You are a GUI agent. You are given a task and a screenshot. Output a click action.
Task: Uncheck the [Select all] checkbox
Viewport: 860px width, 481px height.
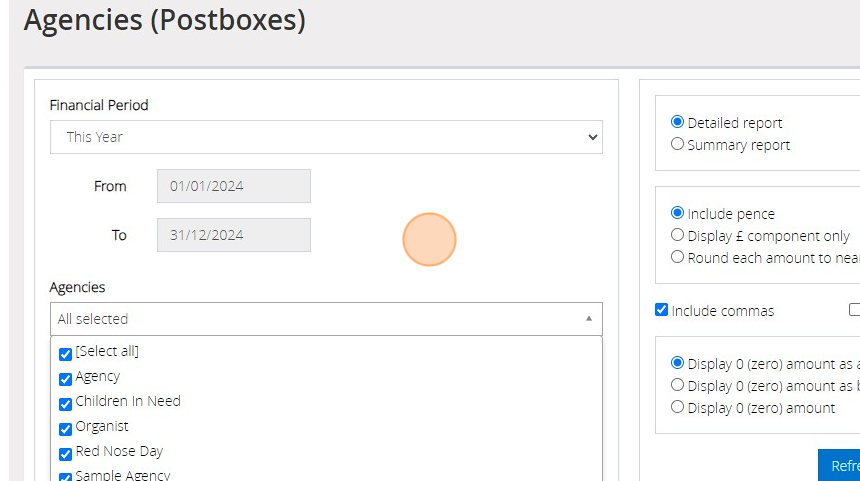tap(65, 354)
